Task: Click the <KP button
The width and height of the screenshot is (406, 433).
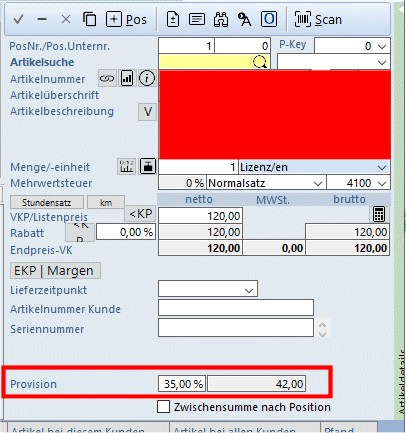Action: click(140, 213)
